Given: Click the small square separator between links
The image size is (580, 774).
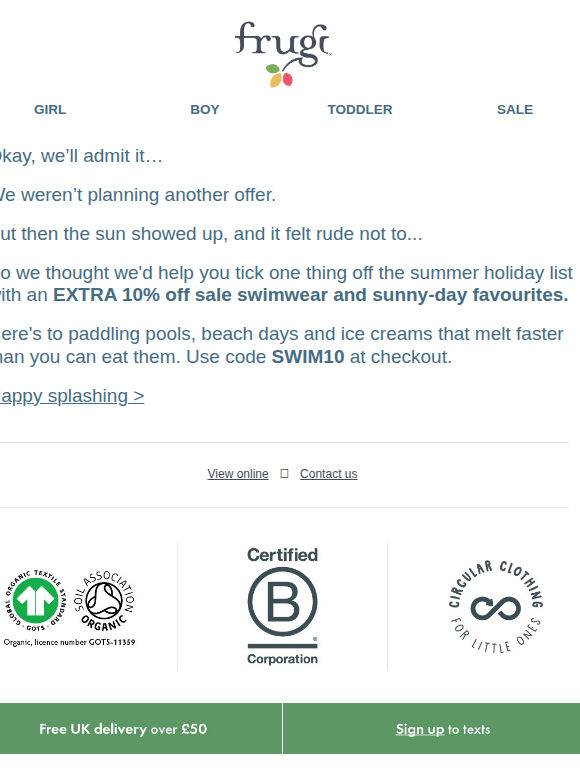Looking at the screenshot, I should pos(284,473).
